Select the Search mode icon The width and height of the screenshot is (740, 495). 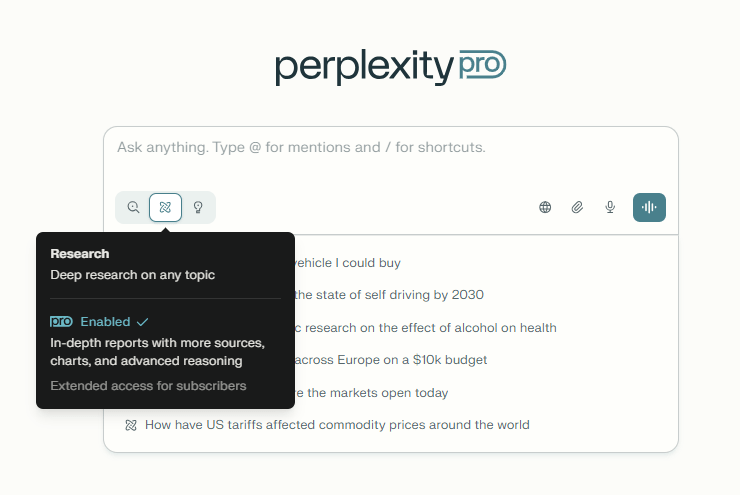pos(133,208)
